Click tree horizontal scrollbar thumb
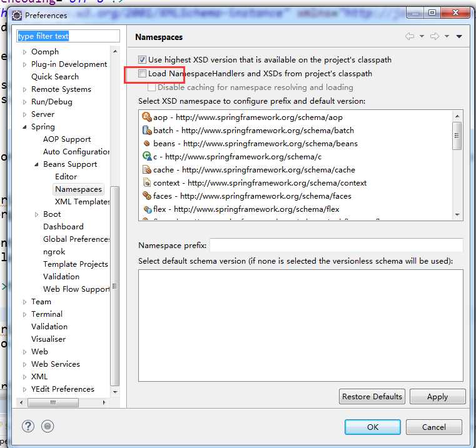The width and height of the screenshot is (476, 448). tap(53, 402)
